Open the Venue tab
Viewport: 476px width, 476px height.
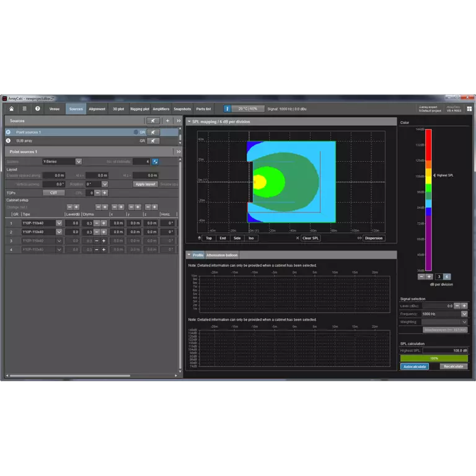pyautogui.click(x=55, y=108)
